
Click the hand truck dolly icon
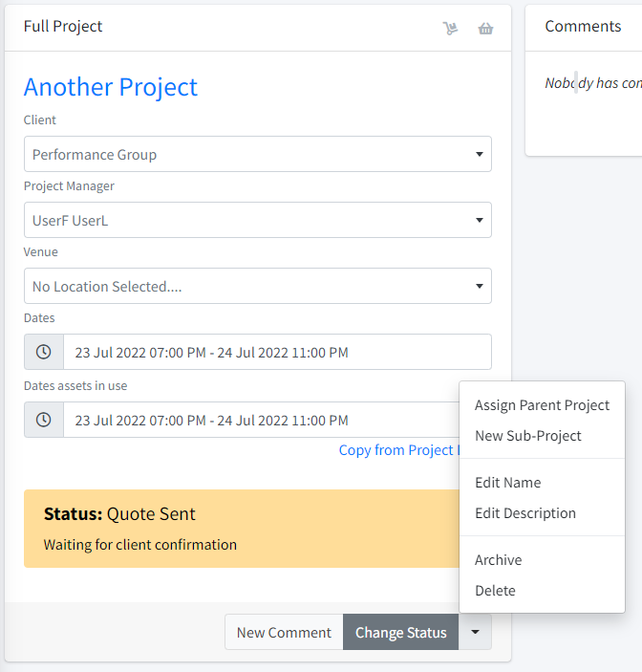coord(450,28)
